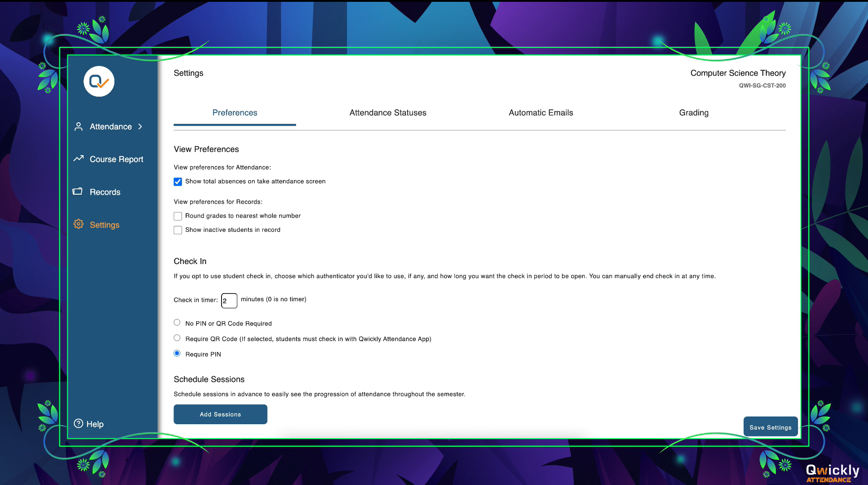This screenshot has height=485, width=868.
Task: Click the Settings page heading
Action: (x=188, y=73)
